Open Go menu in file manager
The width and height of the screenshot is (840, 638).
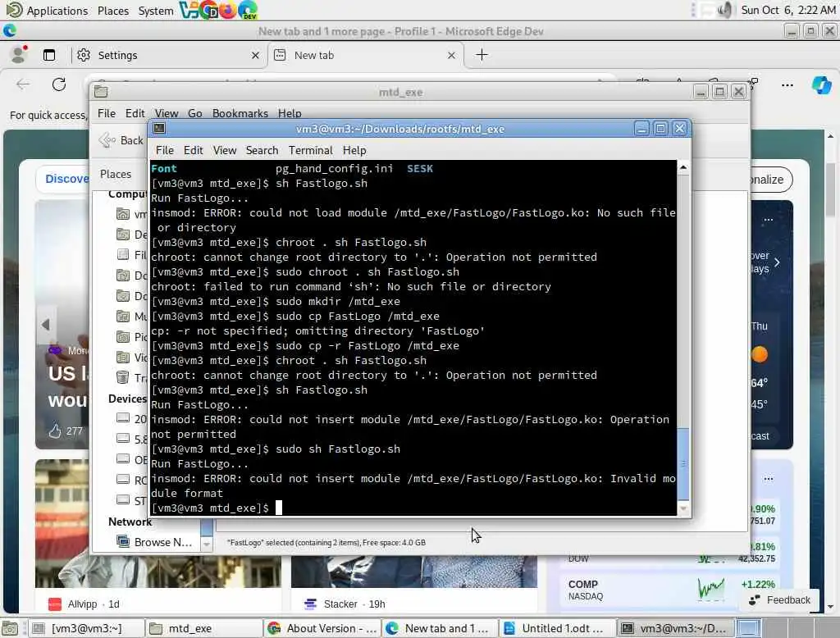coord(195,113)
